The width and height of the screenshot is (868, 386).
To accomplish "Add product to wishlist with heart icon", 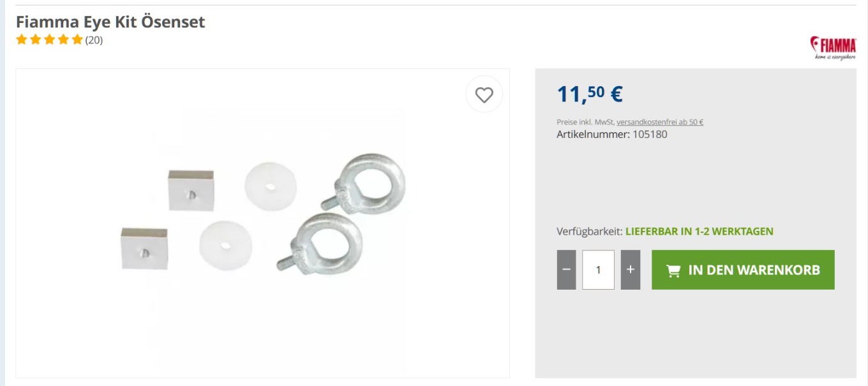I will click(484, 94).
